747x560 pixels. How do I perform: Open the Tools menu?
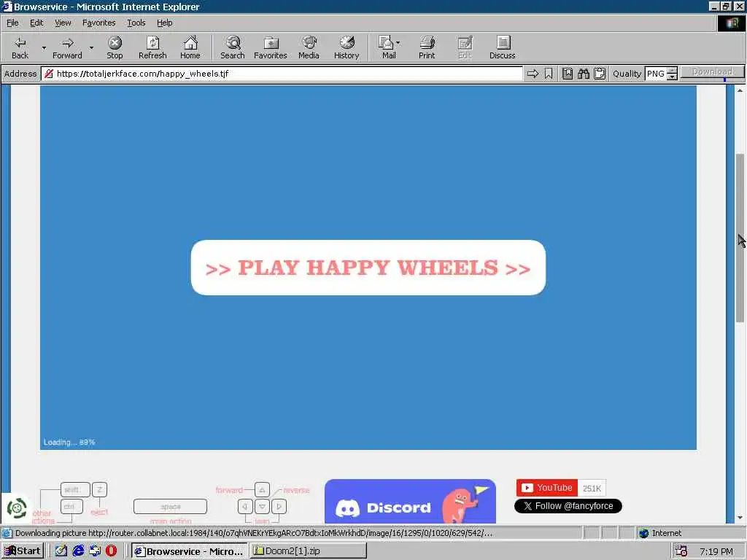click(x=136, y=23)
